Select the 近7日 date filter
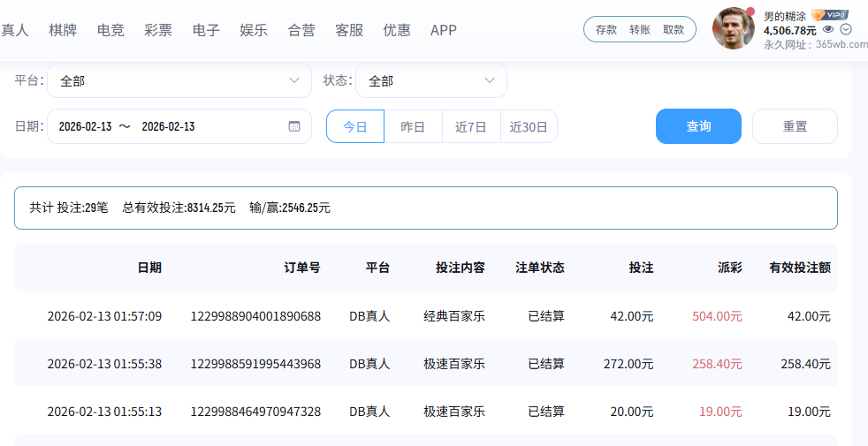Screen dimensions: 868x446 pos(471,126)
